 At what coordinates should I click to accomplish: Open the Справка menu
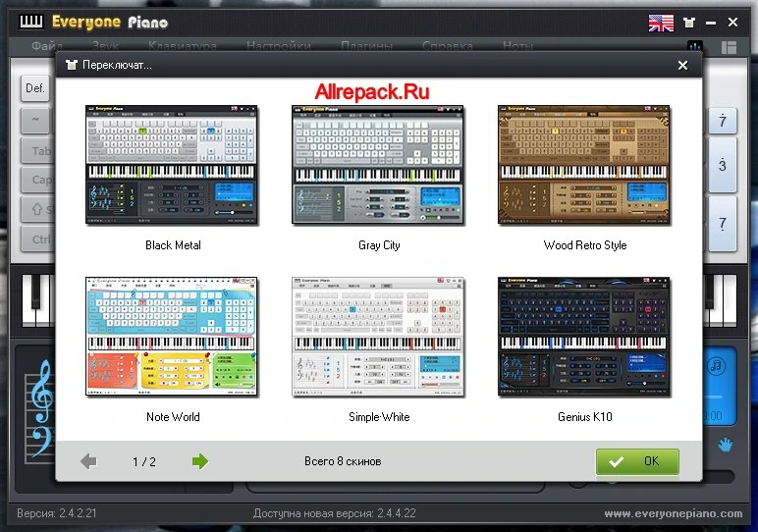(447, 46)
